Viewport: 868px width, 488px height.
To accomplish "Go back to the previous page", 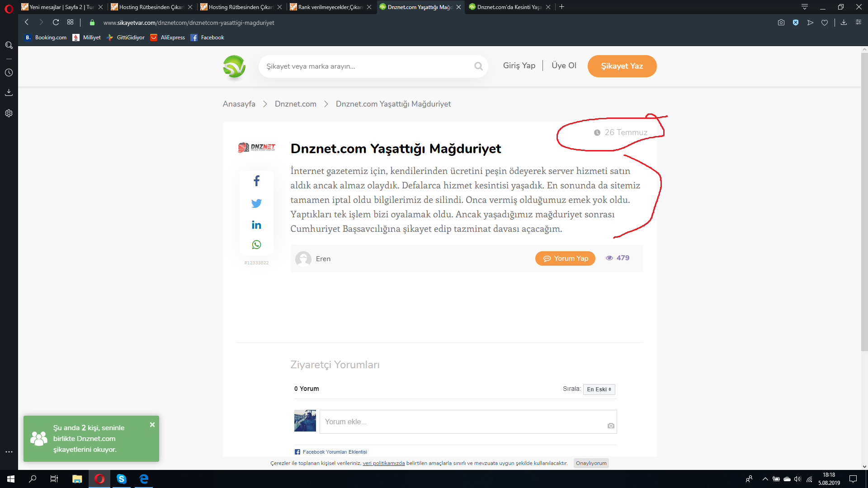I will [27, 22].
